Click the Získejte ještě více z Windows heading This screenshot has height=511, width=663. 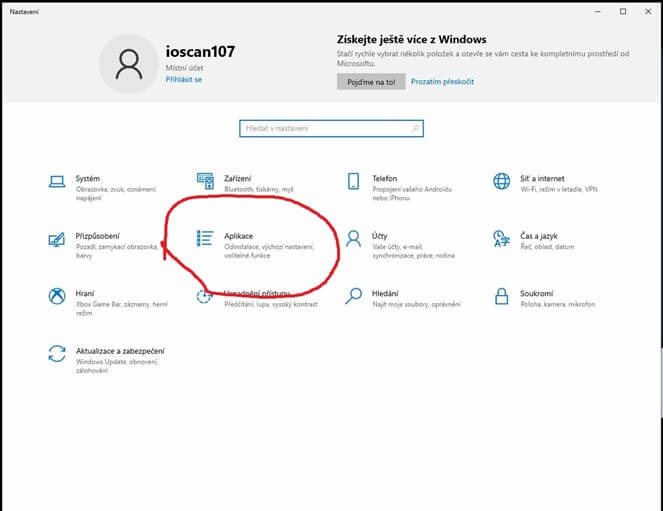pyautogui.click(x=411, y=39)
